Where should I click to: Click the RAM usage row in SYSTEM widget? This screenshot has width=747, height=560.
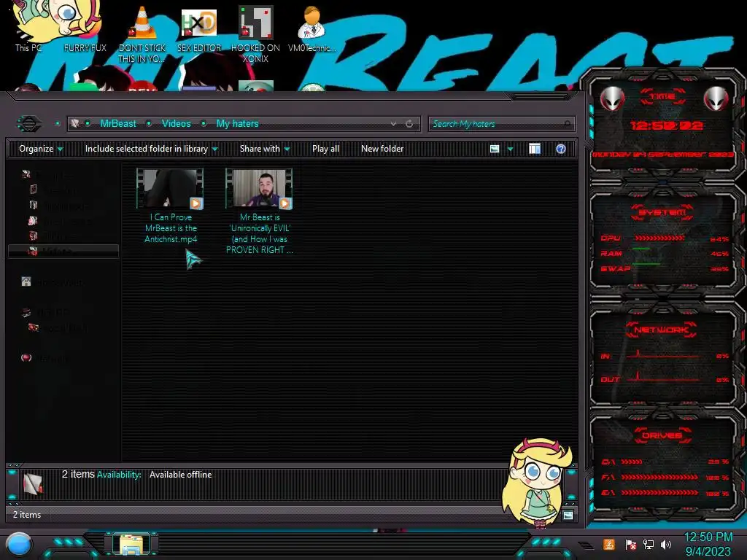665,253
